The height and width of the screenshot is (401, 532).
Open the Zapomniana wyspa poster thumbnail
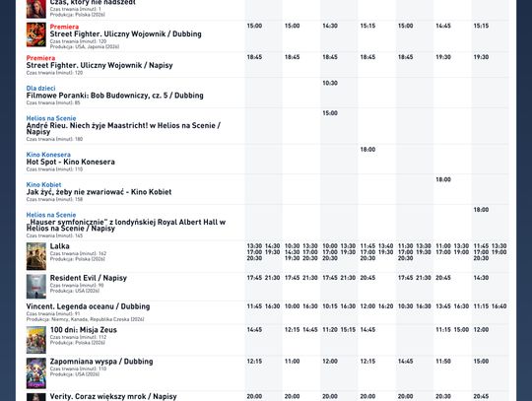pos(36,373)
